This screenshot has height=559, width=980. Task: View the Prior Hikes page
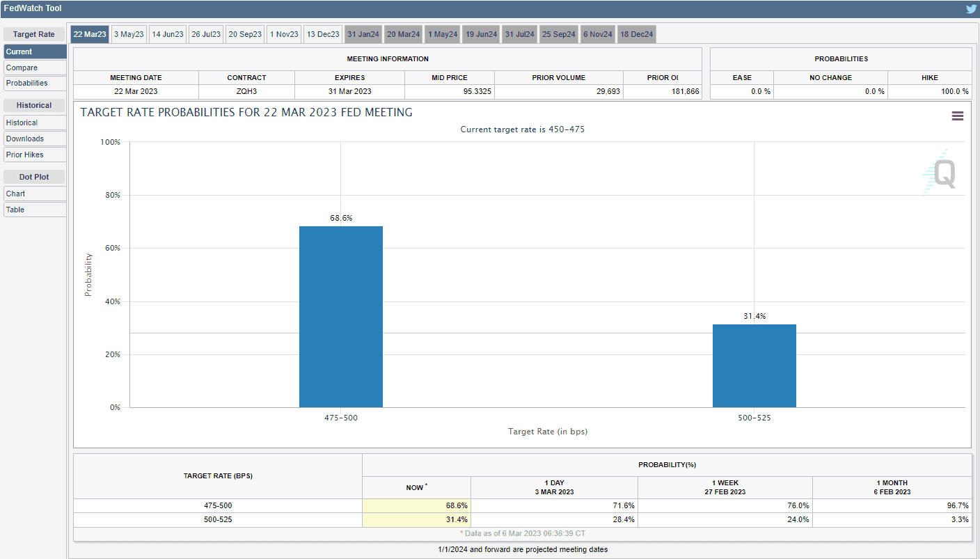(35, 155)
